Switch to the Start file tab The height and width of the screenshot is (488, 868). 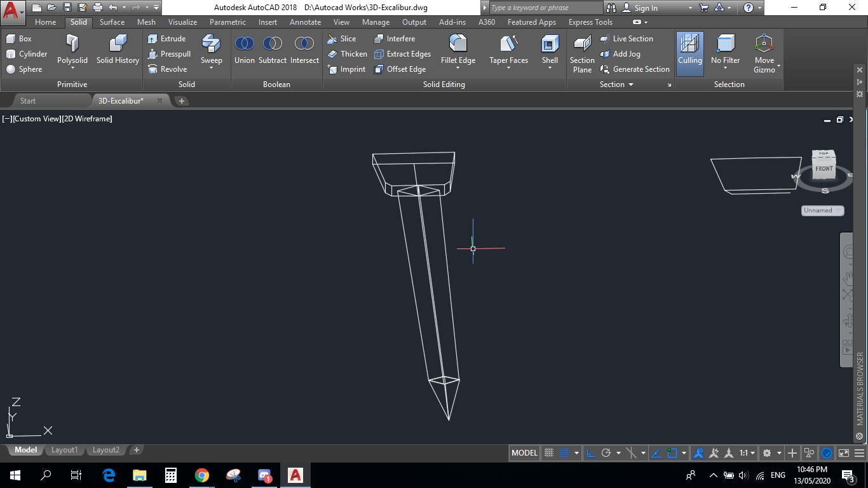28,101
